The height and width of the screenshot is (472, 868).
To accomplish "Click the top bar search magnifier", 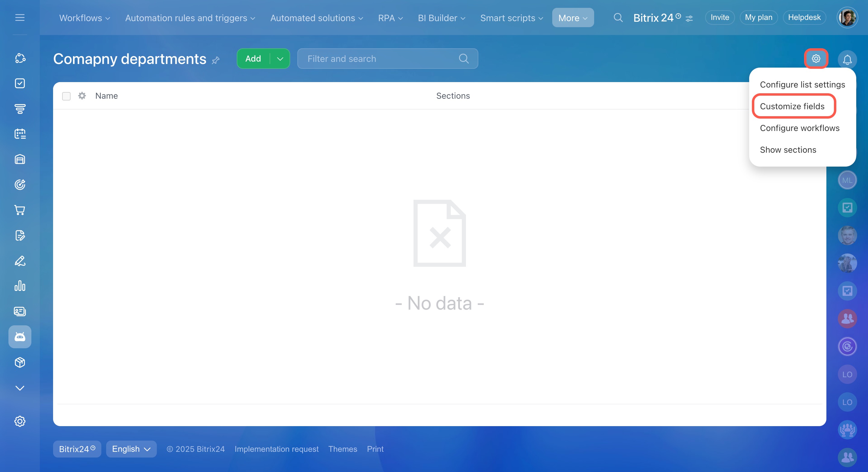I will 618,18.
